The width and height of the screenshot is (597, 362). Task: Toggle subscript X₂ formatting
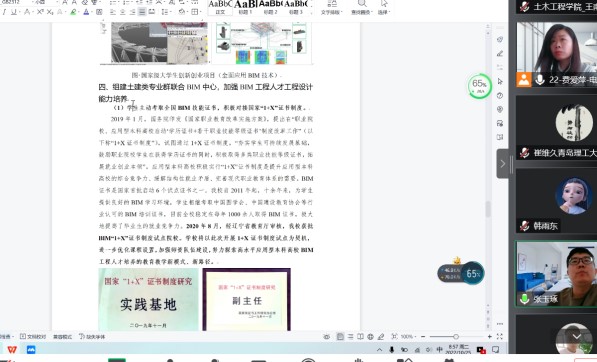pyautogui.click(x=50, y=12)
